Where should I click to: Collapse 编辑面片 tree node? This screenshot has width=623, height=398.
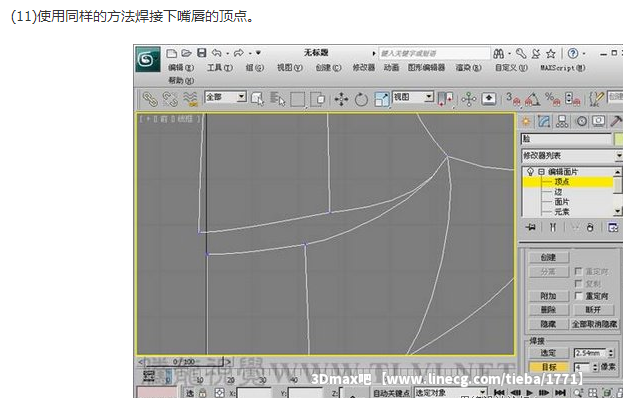tap(541, 172)
